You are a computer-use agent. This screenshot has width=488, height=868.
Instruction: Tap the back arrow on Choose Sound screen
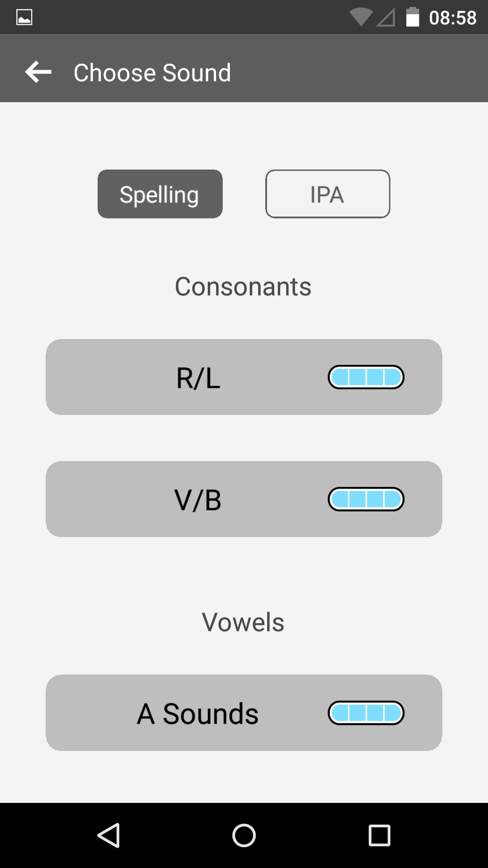[x=38, y=71]
